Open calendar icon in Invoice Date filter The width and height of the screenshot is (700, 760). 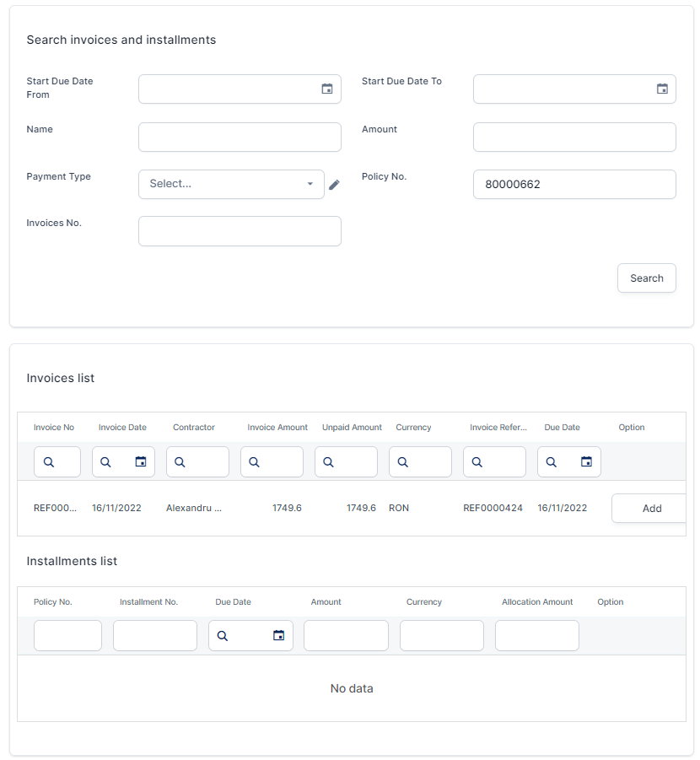pyautogui.click(x=141, y=461)
